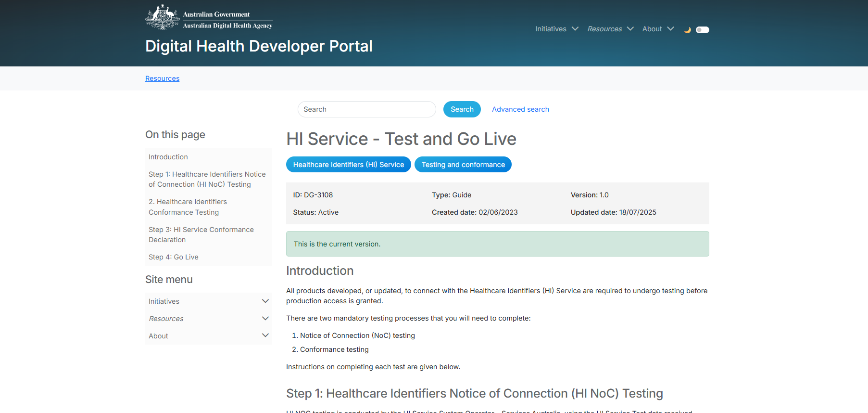Image resolution: width=868 pixels, height=413 pixels.
Task: Click the 'Introduction' section heading
Action: point(320,271)
